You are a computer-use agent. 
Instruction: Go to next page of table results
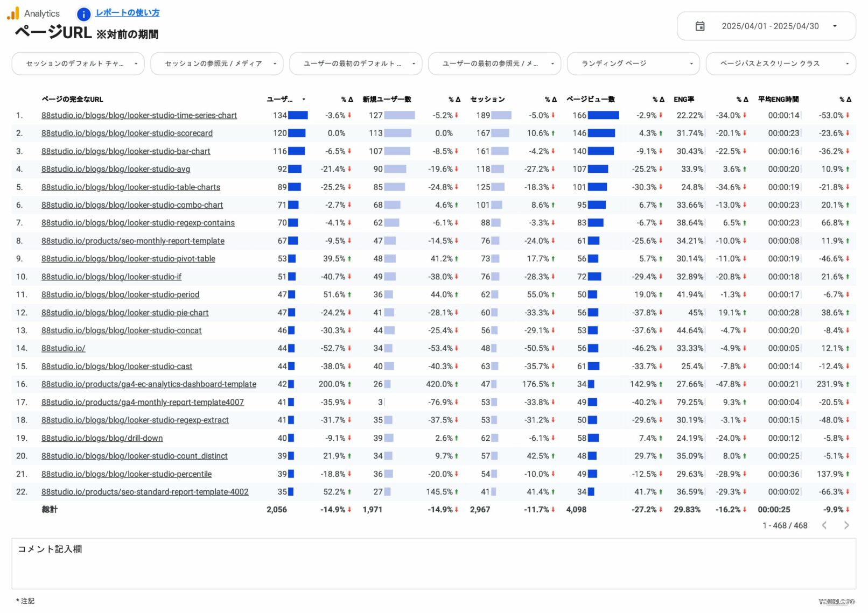(x=846, y=525)
